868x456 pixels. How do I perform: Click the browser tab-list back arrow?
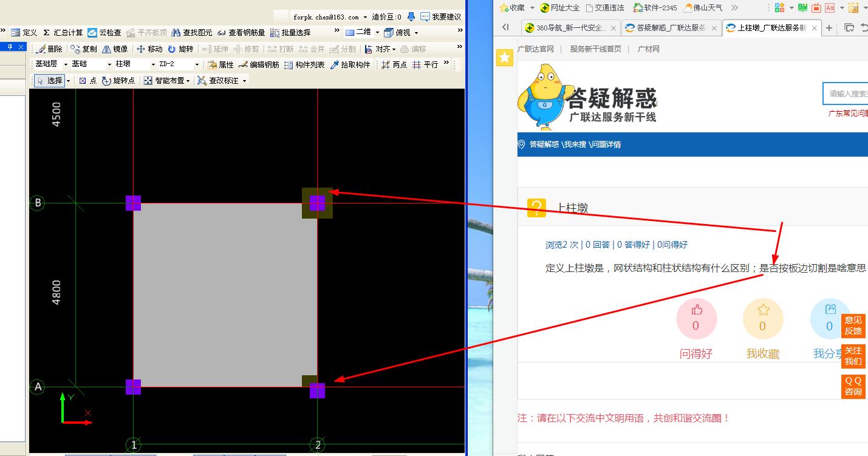coord(505,27)
